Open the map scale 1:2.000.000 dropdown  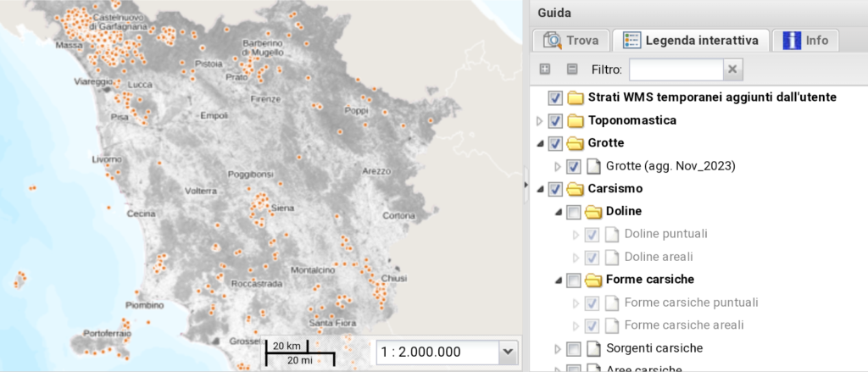[x=508, y=352]
